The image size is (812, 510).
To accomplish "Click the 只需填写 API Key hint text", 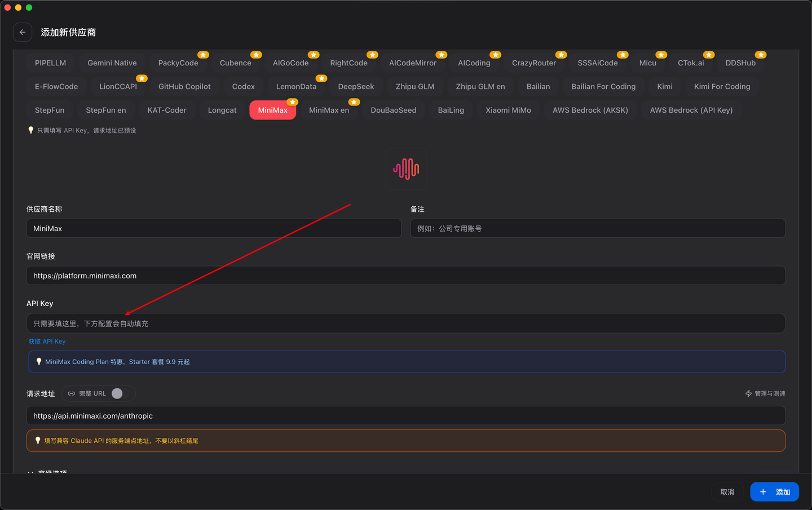I will pos(86,130).
